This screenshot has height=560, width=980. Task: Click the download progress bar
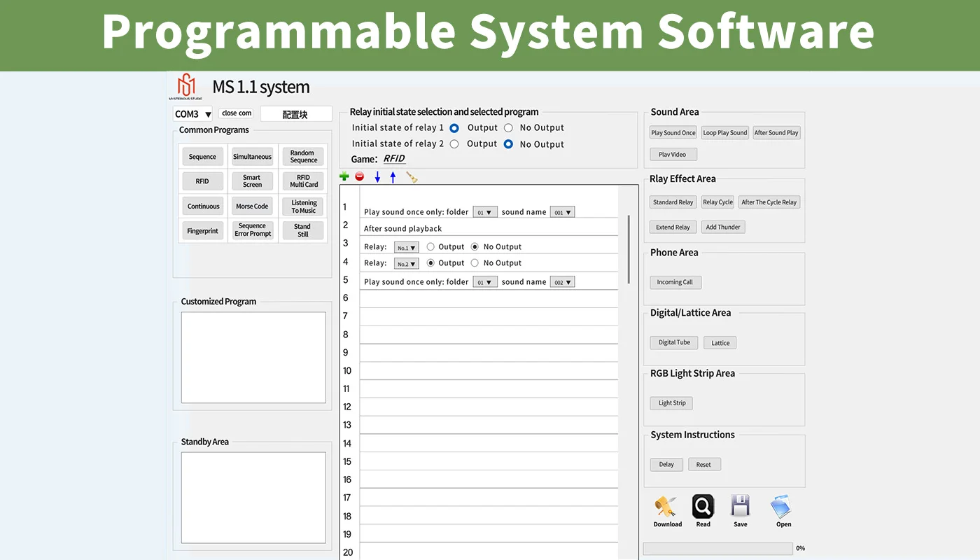[x=718, y=549]
